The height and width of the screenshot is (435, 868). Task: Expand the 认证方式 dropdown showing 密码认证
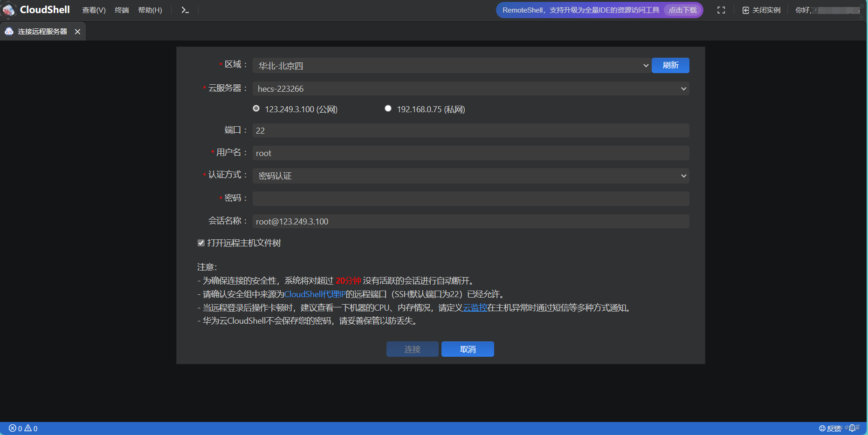pos(471,176)
